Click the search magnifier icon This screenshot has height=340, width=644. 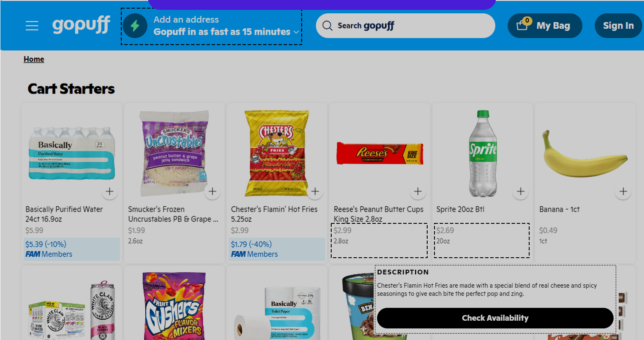point(327,26)
